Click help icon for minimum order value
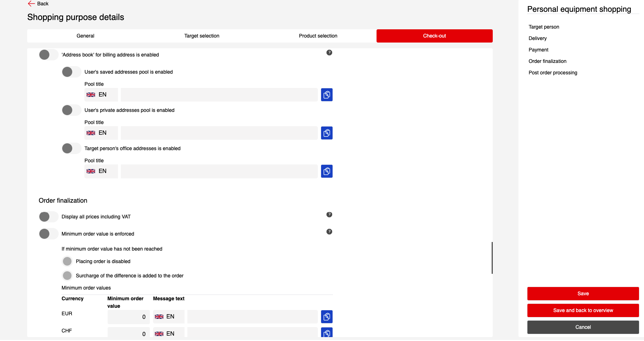 point(329,232)
